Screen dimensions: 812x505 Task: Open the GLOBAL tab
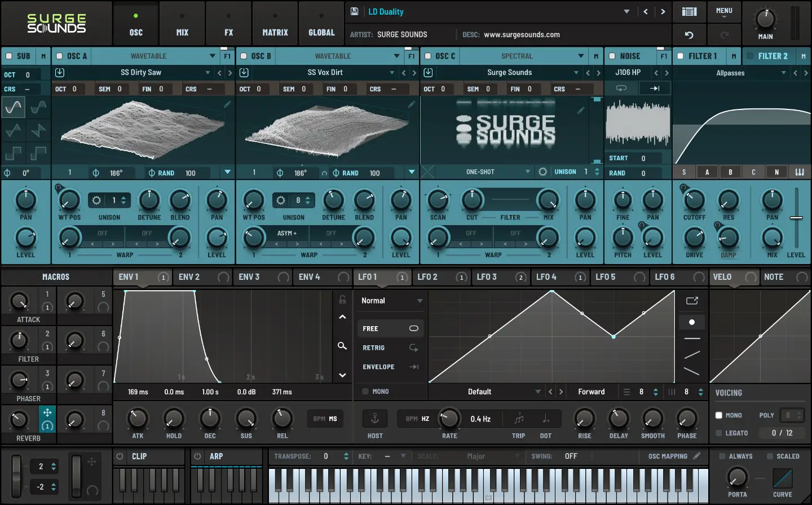pos(321,24)
